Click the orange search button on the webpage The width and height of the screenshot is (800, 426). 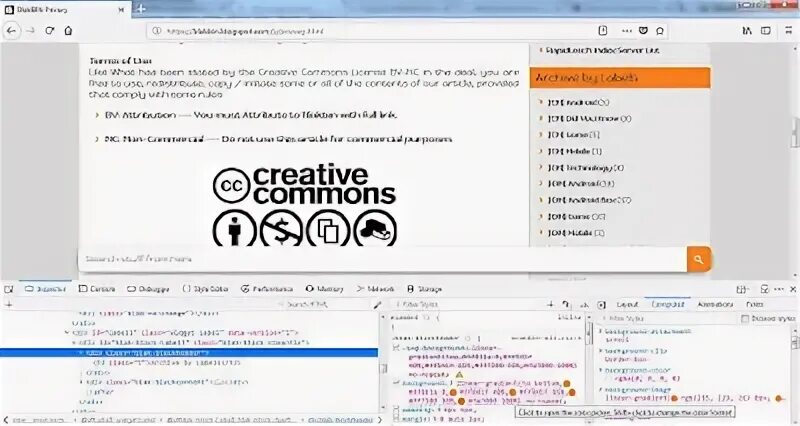(x=698, y=259)
